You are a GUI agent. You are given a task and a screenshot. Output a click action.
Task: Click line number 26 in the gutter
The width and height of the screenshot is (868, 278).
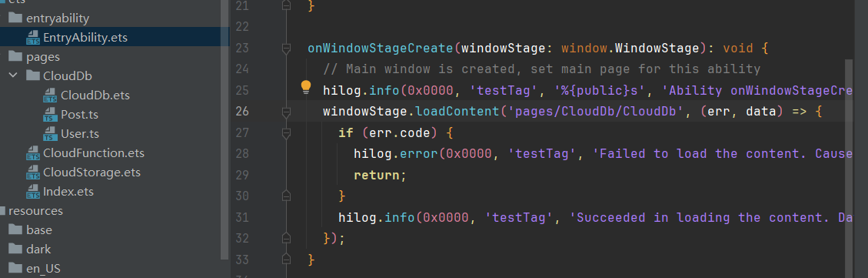242,112
